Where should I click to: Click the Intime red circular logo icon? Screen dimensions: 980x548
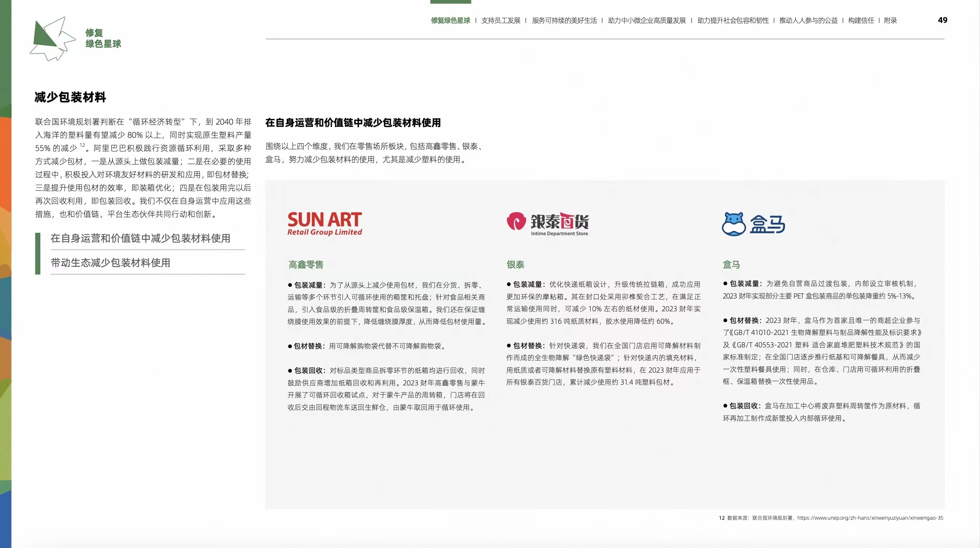click(x=516, y=221)
